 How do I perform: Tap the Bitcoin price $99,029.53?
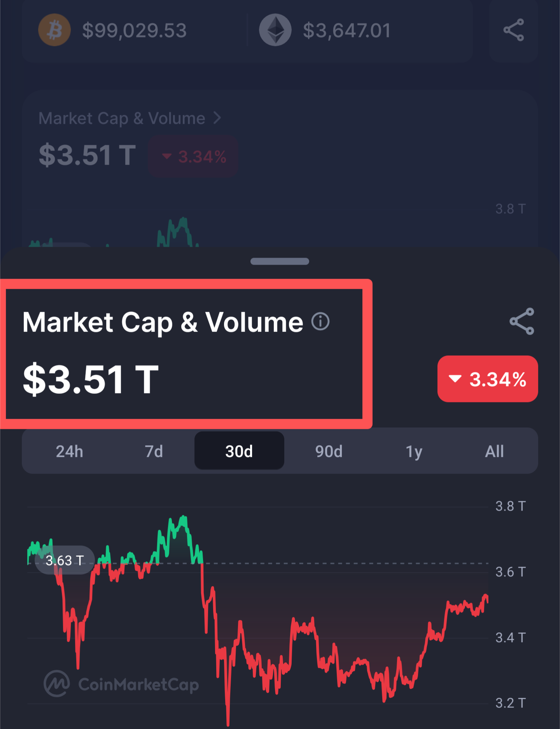135,30
